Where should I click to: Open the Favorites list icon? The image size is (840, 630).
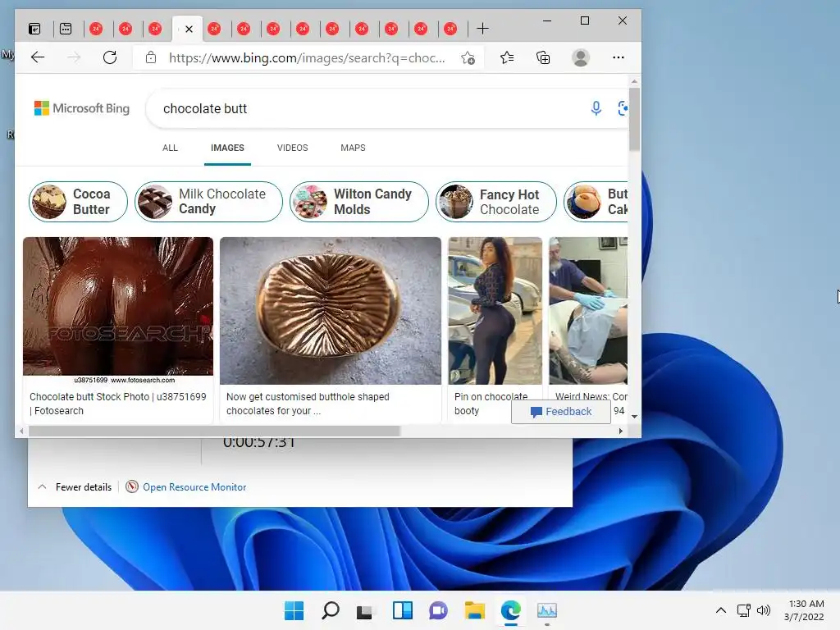click(507, 57)
